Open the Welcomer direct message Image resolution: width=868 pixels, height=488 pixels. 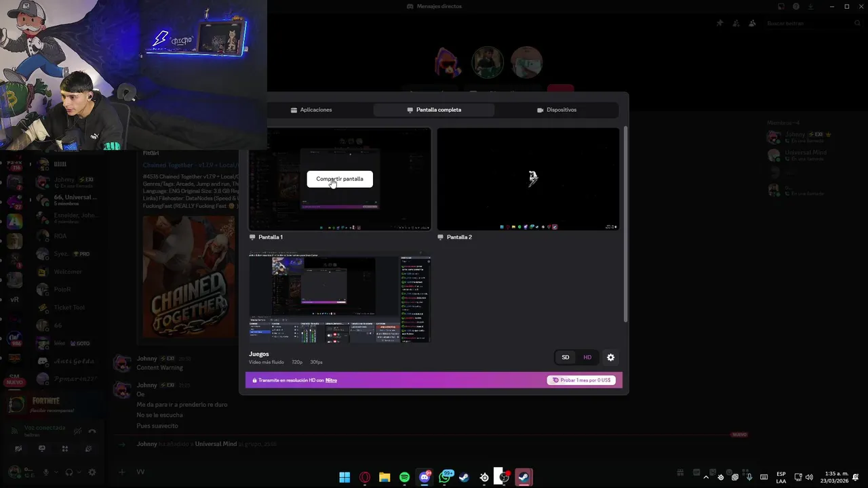click(68, 272)
